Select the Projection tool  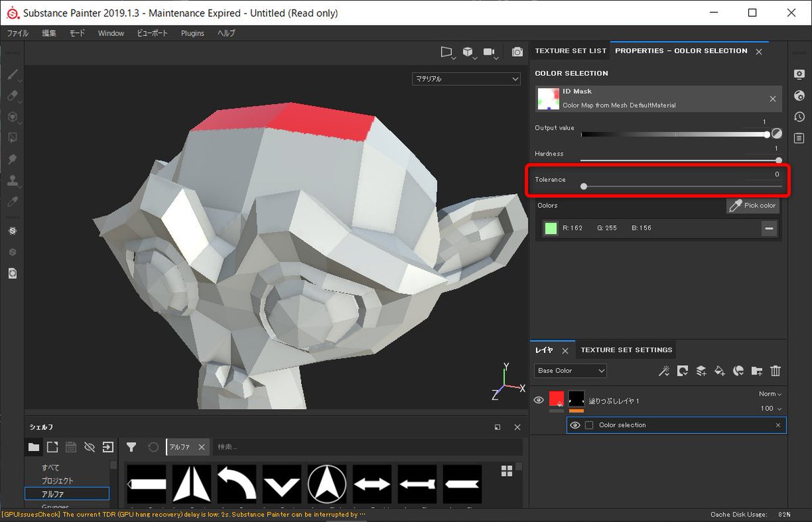coord(12,117)
